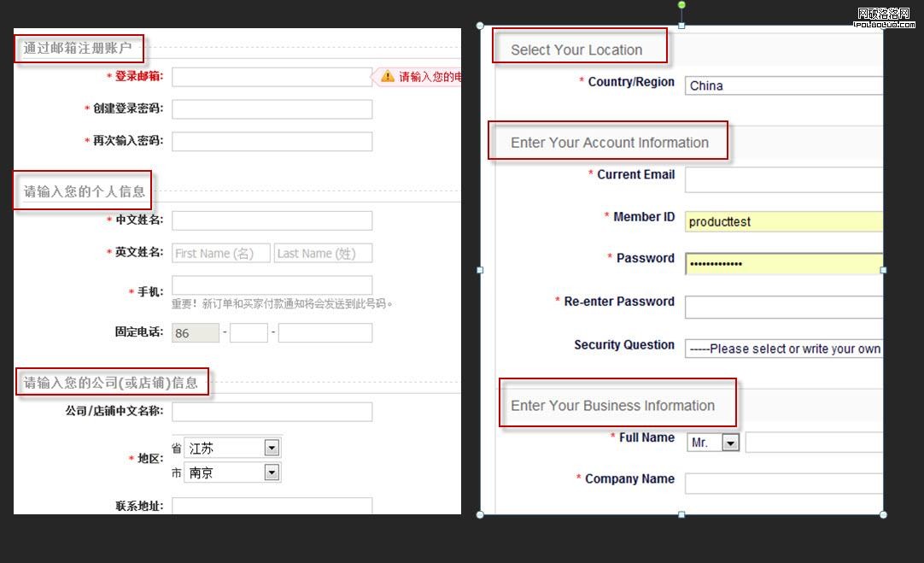Image resolution: width=924 pixels, height=563 pixels.
Task: Click the left-middle resize handle of the selected image
Action: click(x=480, y=270)
